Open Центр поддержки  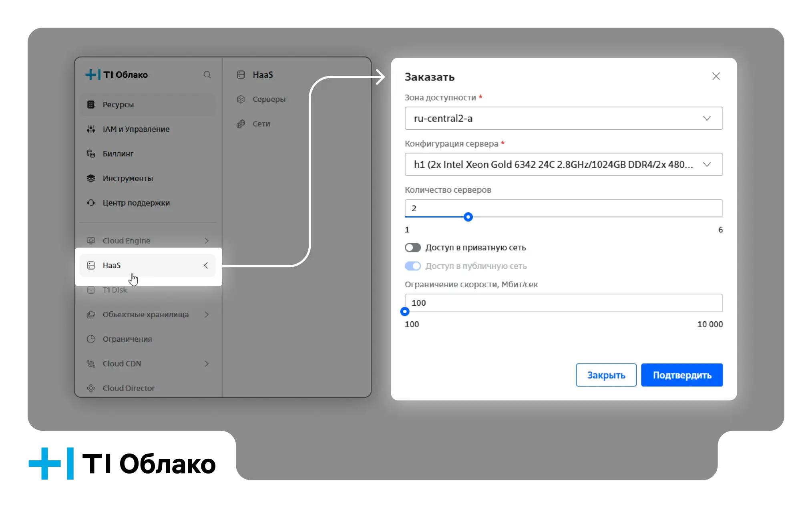(148, 203)
